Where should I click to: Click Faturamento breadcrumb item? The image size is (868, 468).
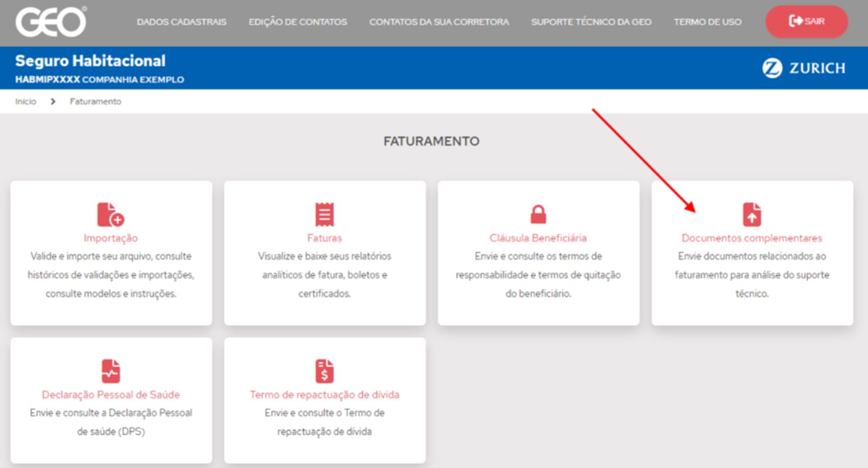(x=96, y=102)
